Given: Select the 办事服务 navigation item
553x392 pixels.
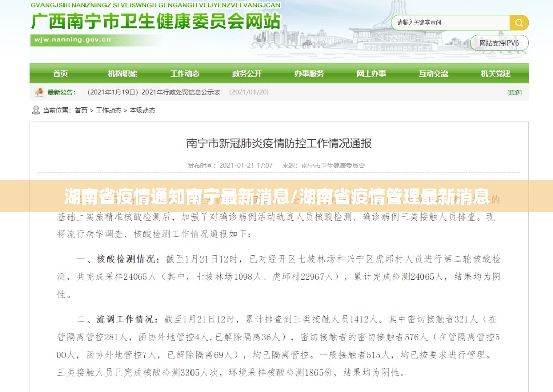Looking at the screenshot, I should point(309,74).
